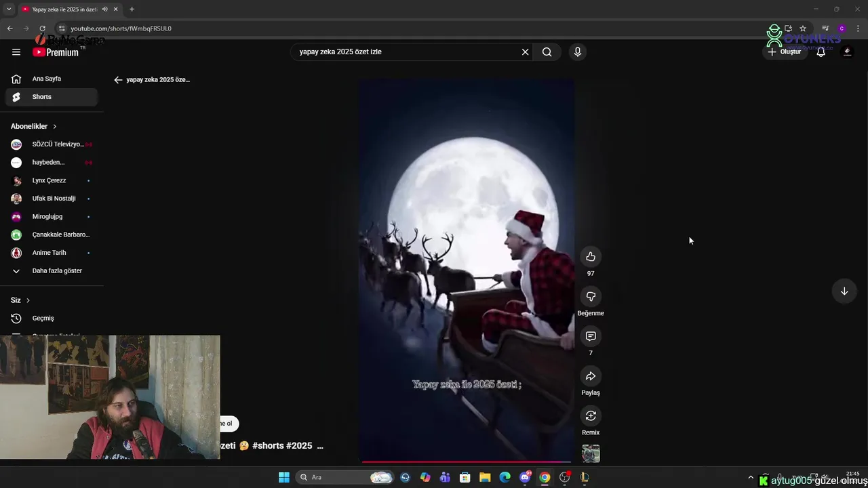Open the tab search dropdown
This screenshot has width=868, height=488.
8,9
